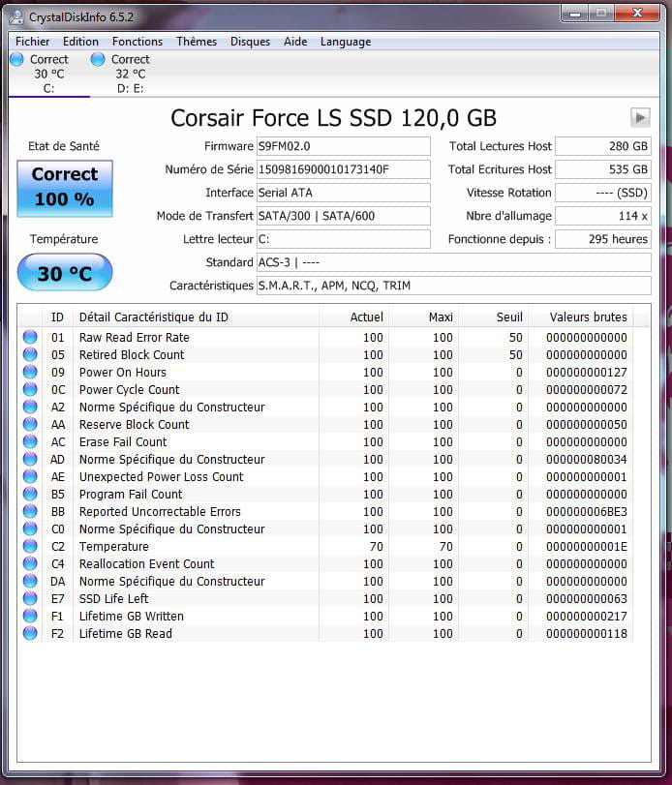Click status orb of Lifetime GB Read
672x785 pixels.
[x=30, y=633]
